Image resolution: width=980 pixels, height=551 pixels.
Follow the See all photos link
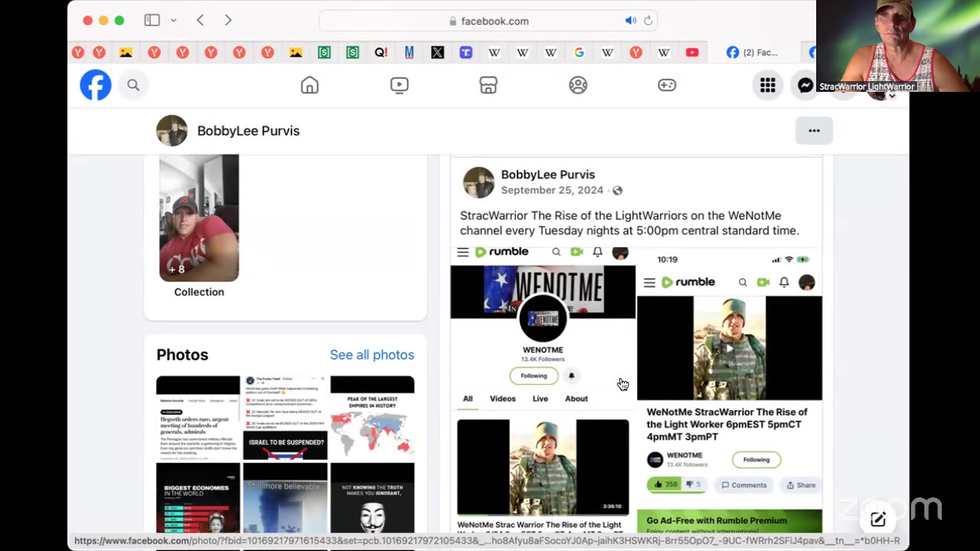click(x=372, y=354)
